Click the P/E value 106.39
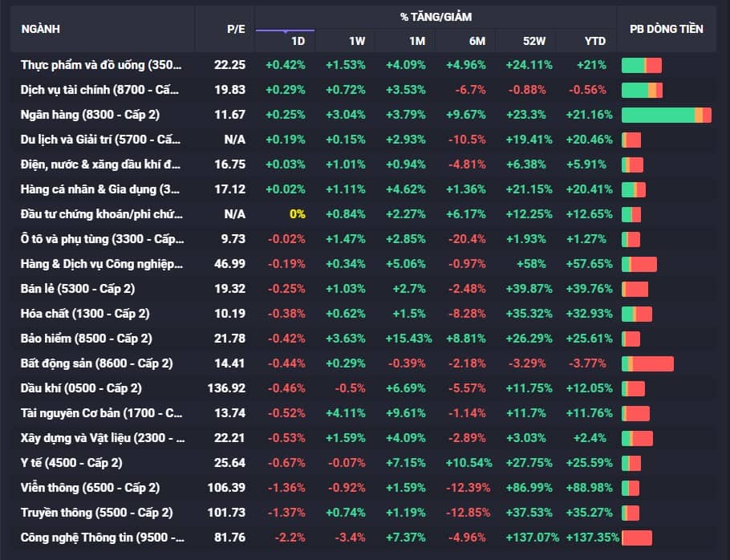This screenshot has width=730, height=560. [226, 488]
